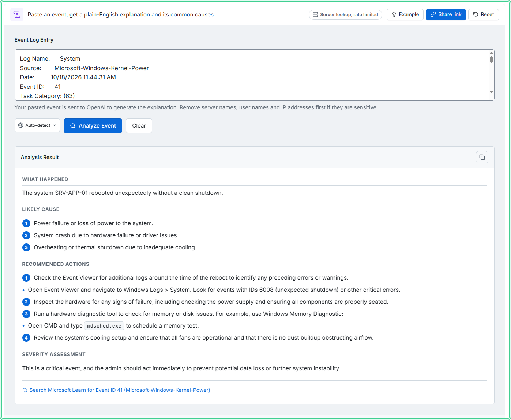Click 'Review the system's cooling setup' step
The height and width of the screenshot is (420, 511).
tap(204, 338)
